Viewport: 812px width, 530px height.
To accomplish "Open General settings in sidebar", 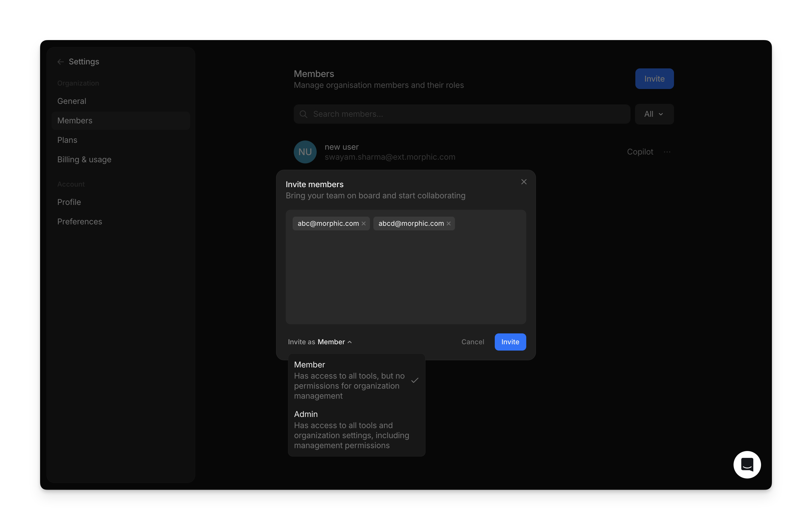I will click(72, 101).
